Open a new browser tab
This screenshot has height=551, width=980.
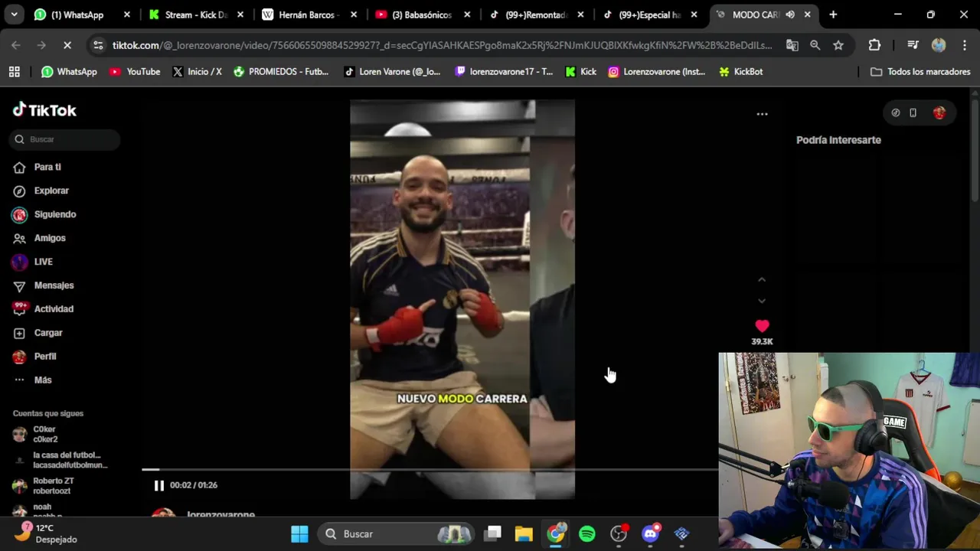pyautogui.click(x=833, y=15)
